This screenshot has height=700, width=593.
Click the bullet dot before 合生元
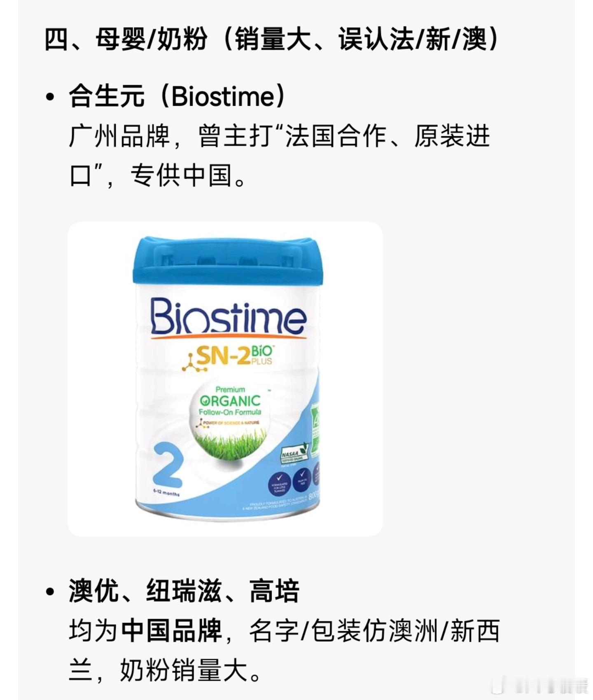click(50, 97)
